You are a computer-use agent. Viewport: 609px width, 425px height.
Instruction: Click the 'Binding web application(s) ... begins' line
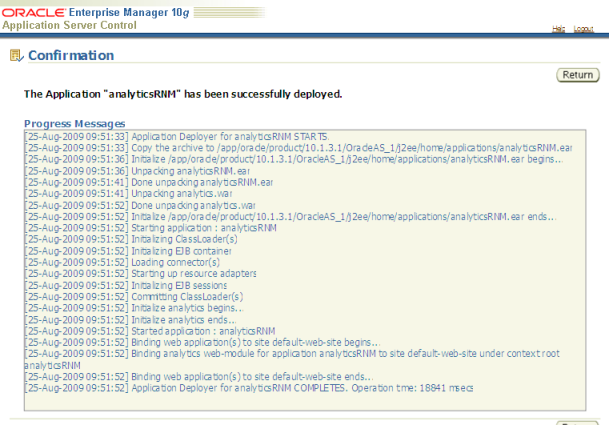202,342
